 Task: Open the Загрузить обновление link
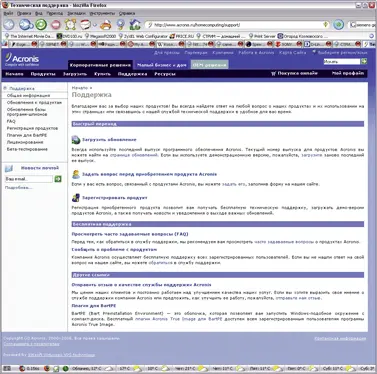(x=109, y=139)
